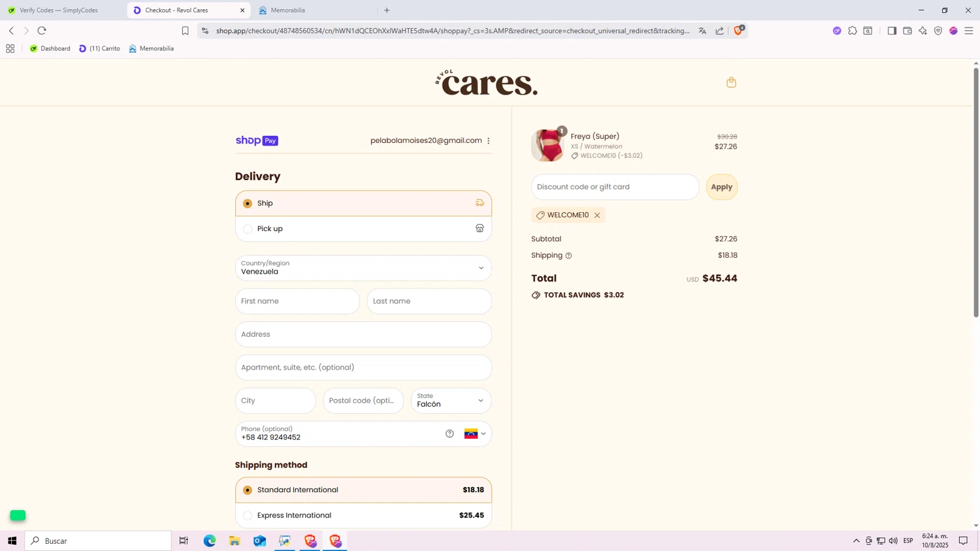Click the Discount code or gift card field
Screen dimensions: 980x551
coord(615,187)
